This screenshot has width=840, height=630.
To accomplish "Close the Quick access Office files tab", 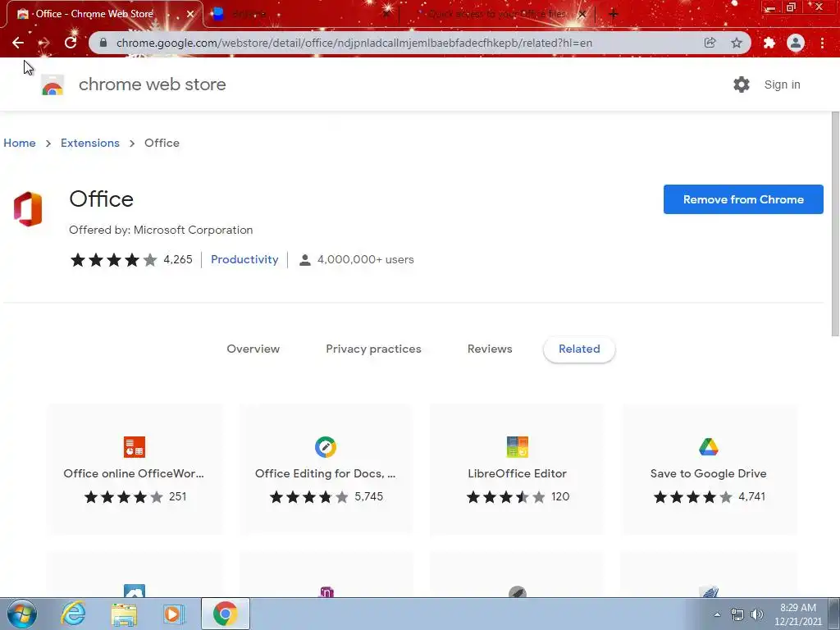I will click(x=582, y=14).
